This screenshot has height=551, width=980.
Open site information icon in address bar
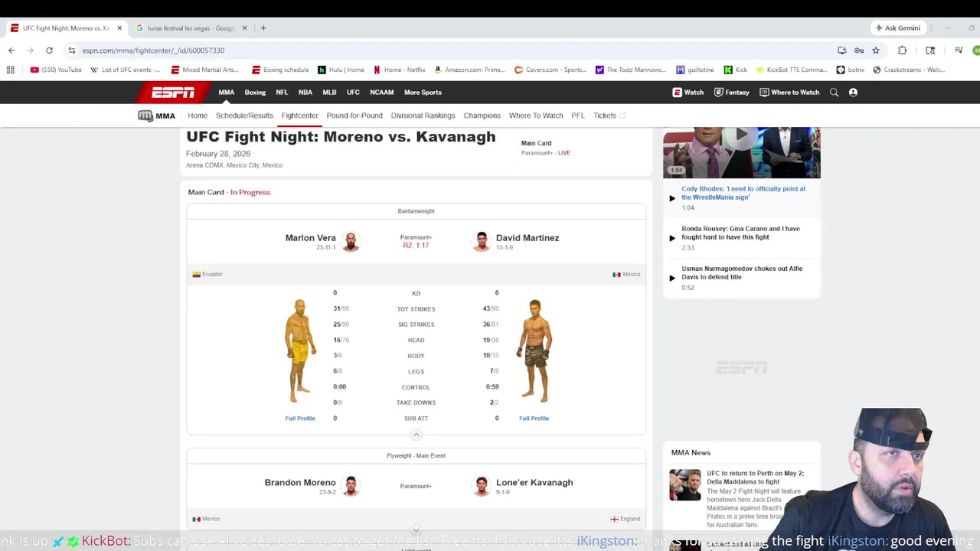(72, 51)
